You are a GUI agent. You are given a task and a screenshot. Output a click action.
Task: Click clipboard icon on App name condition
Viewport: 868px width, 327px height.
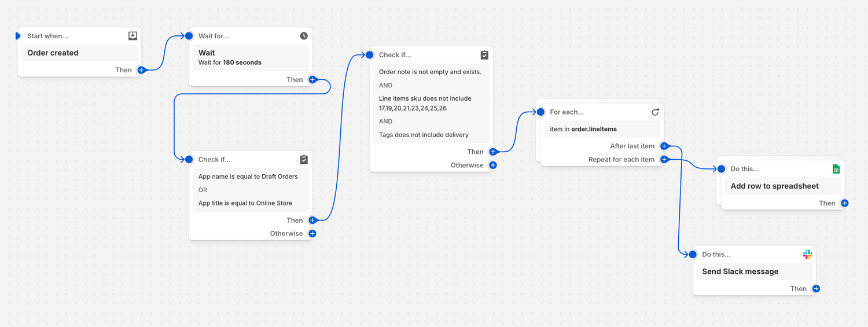pos(304,159)
